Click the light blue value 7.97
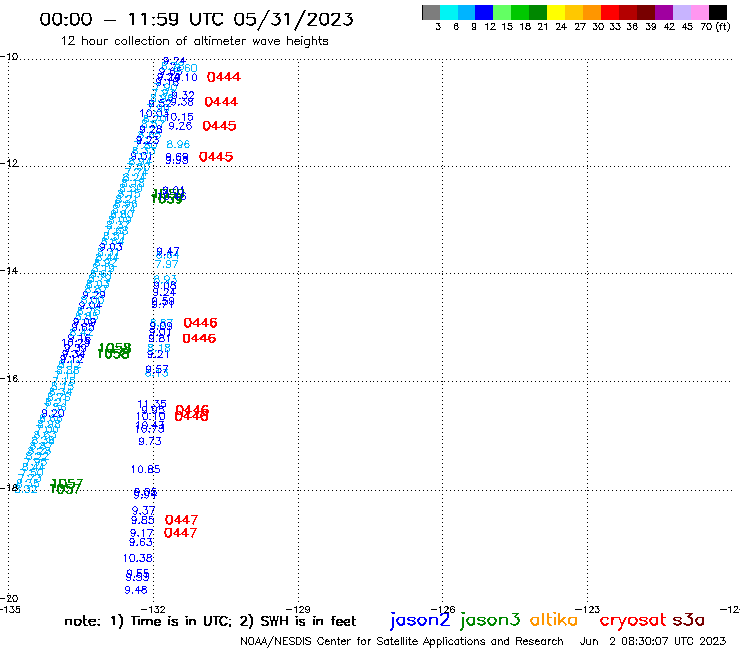Screen dimensions: 740x650 [167, 264]
